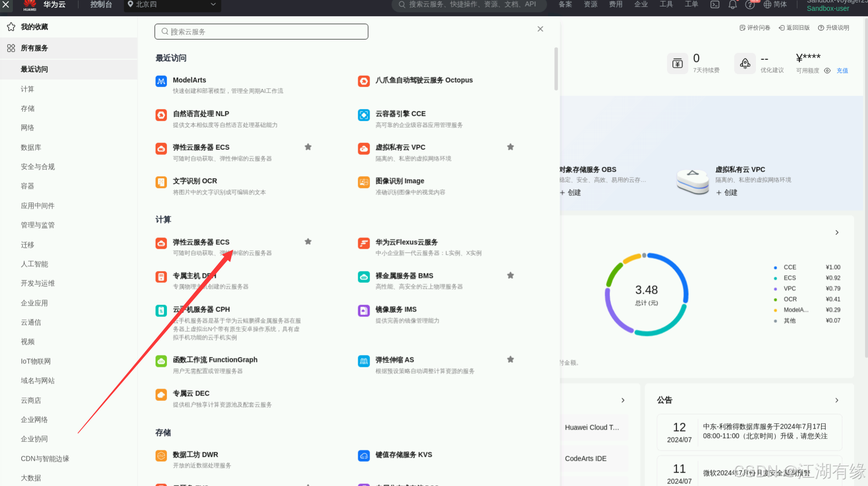This screenshot has width=868, height=486.
Task: Toggle favorite star for recent 虚拟私有云 VPC
Action: [x=510, y=147]
